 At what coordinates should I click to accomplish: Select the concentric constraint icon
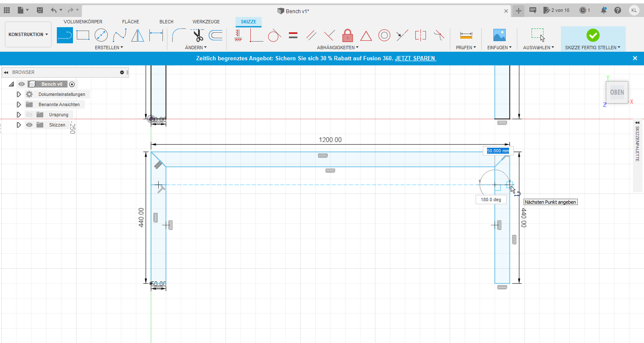point(384,35)
